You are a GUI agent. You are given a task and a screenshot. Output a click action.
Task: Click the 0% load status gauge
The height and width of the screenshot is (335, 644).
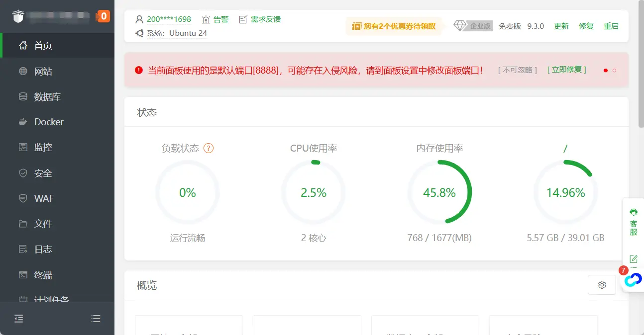tap(188, 192)
